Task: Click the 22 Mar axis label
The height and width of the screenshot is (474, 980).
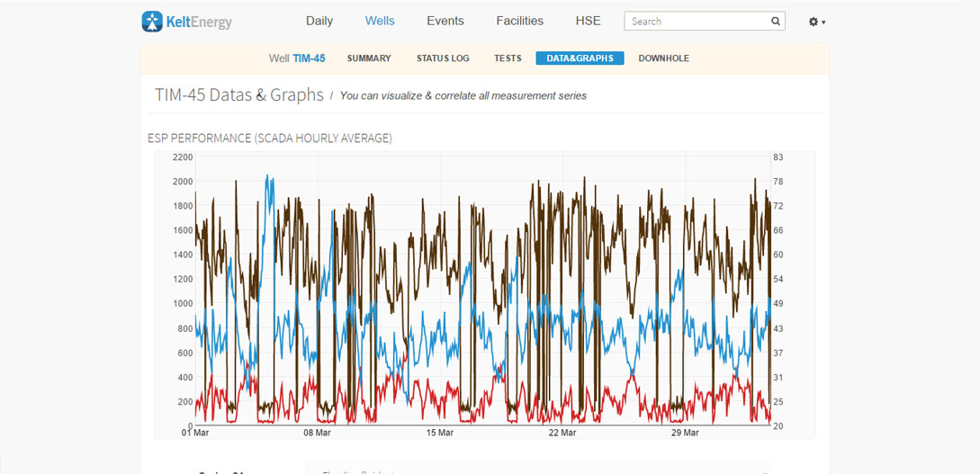Action: pyautogui.click(x=562, y=433)
